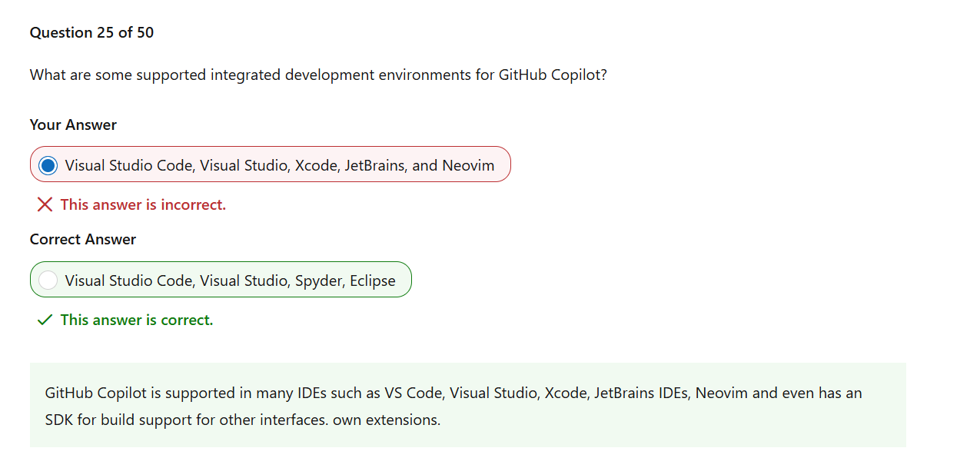
Task: Click the answer text 'Visual Studio Code, Visual Studio, Spyder, Eclipse'
Action: pyautogui.click(x=231, y=280)
